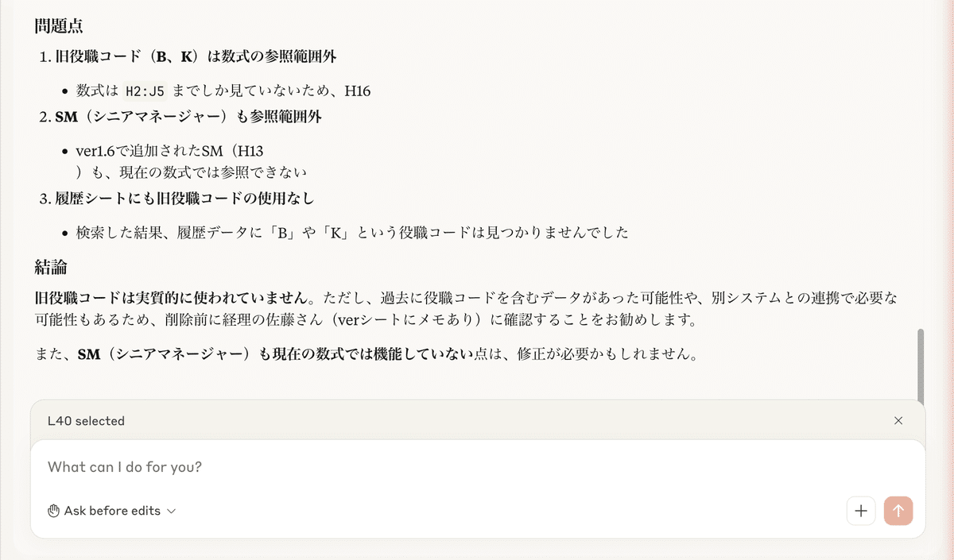Open the Ask before edits mode selector

pyautogui.click(x=112, y=511)
